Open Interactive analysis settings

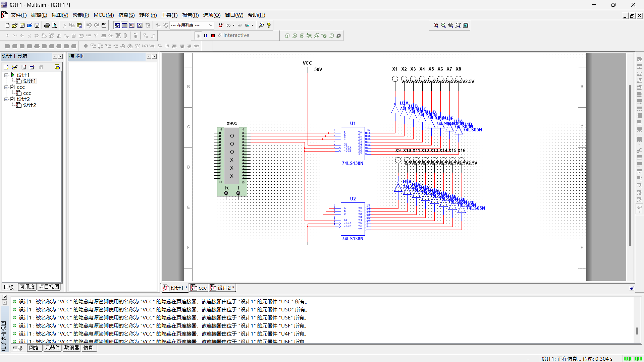pyautogui.click(x=233, y=35)
